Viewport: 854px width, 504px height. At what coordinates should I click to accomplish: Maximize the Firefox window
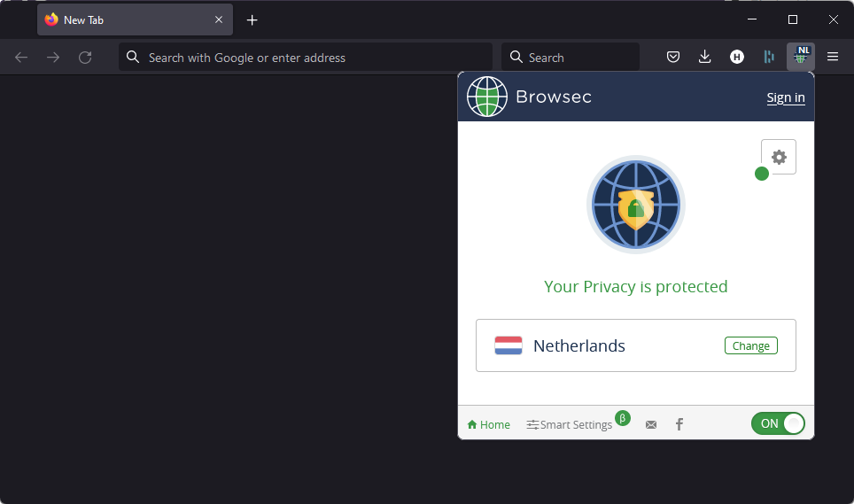click(x=793, y=19)
